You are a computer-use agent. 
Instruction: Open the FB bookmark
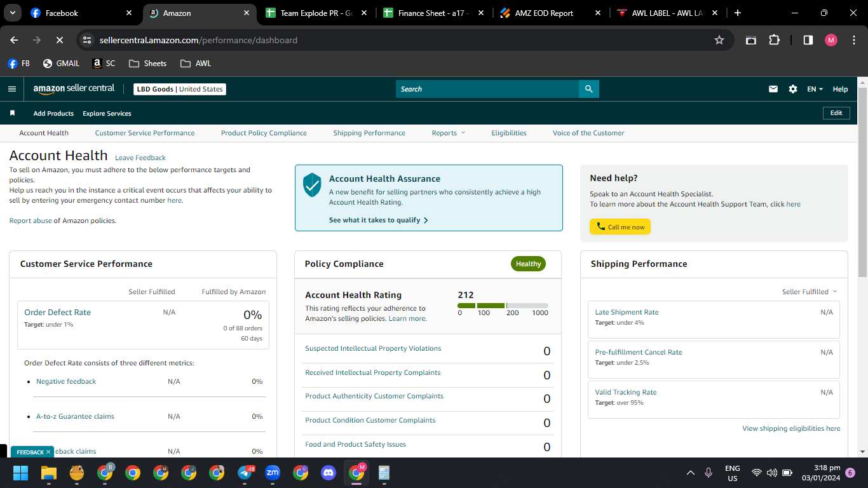(x=19, y=64)
